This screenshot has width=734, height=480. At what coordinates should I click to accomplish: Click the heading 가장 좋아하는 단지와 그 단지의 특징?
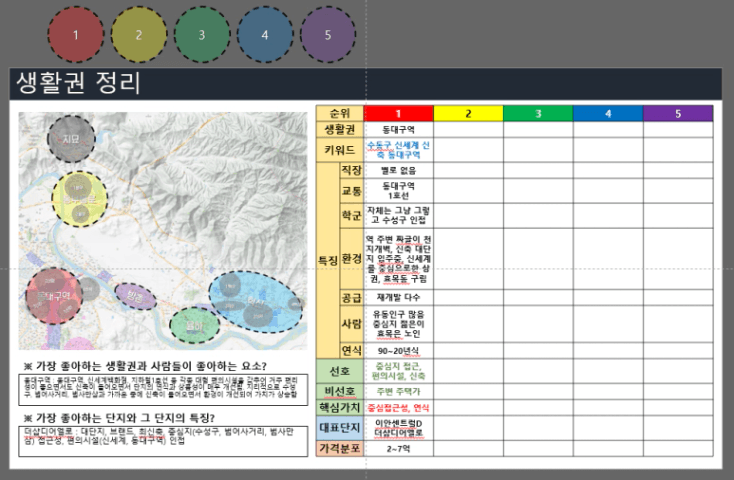click(x=119, y=418)
